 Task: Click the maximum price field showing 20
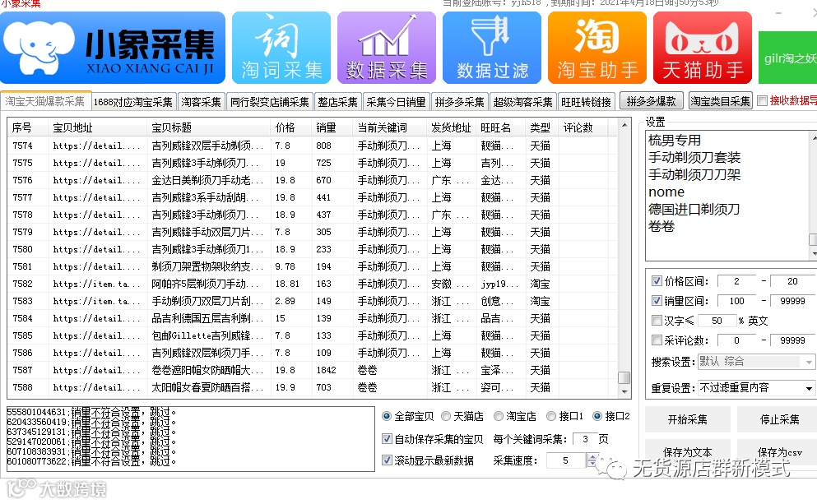[792, 281]
